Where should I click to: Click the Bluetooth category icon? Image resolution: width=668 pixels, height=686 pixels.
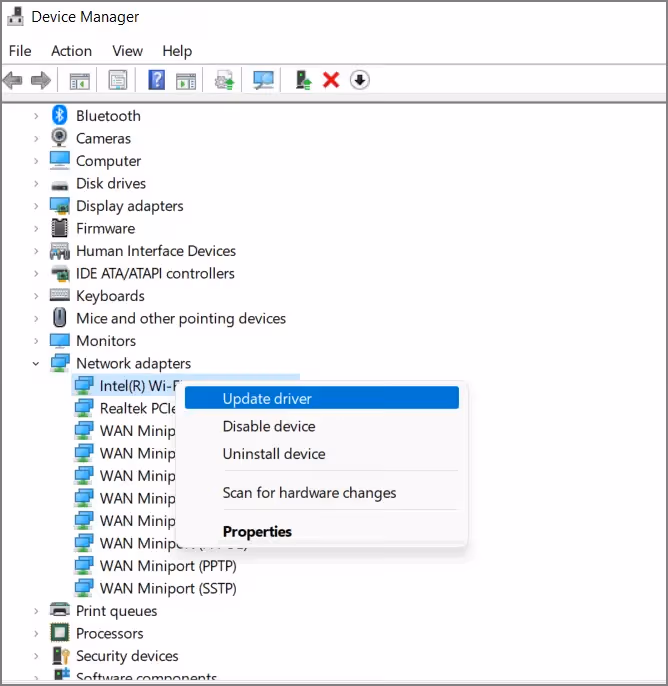point(59,116)
